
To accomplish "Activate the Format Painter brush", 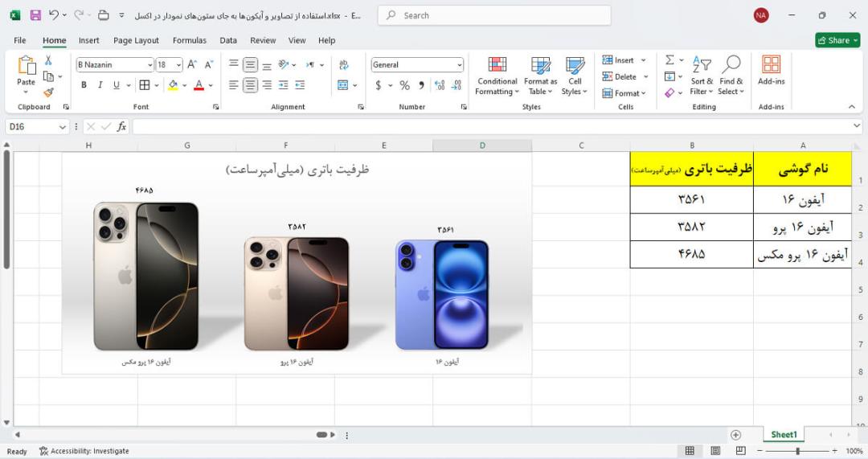I will (49, 92).
